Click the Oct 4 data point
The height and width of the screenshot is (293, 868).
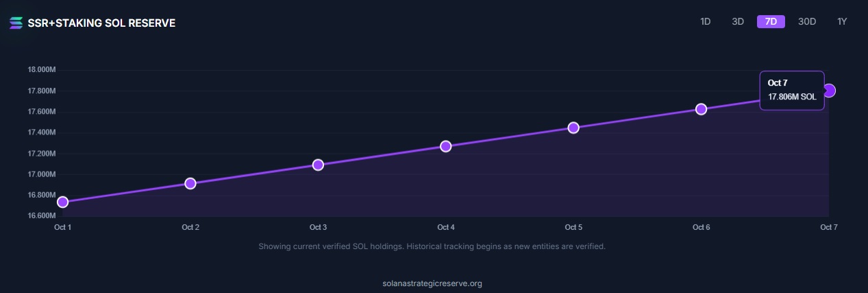[446, 146]
